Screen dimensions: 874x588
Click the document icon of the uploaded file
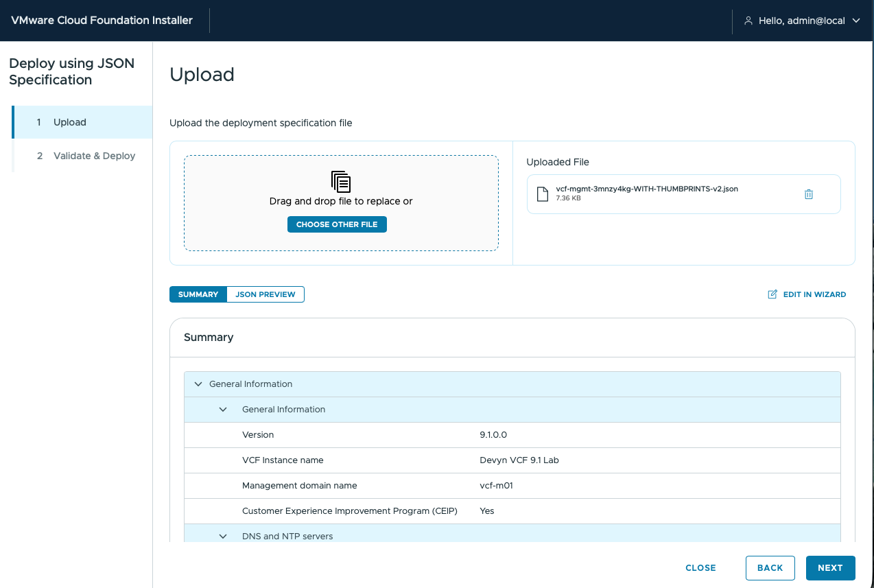[x=542, y=193]
